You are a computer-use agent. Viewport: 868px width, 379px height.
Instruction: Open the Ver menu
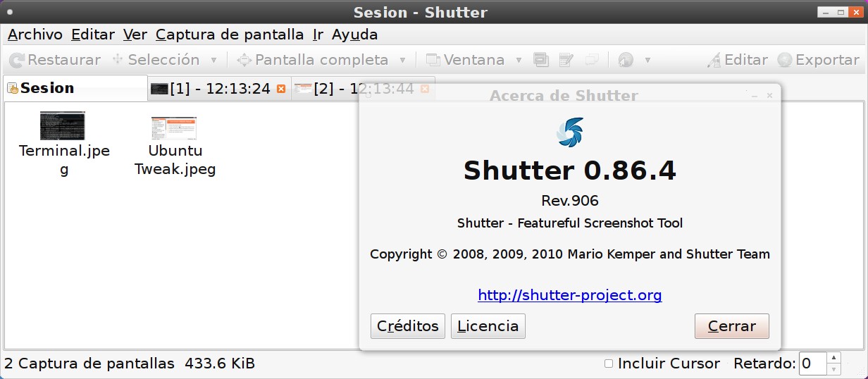tap(135, 35)
